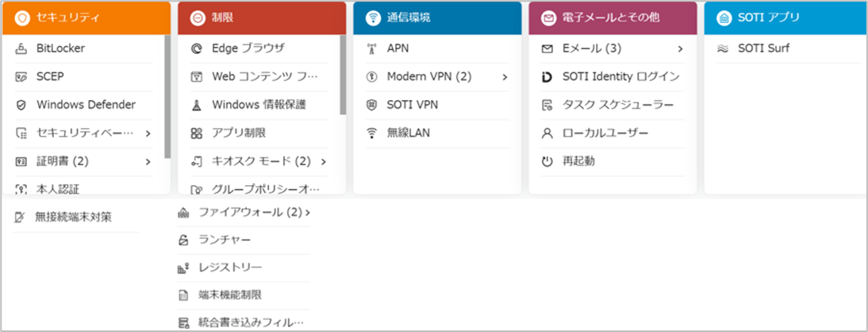The height and width of the screenshot is (332, 868).
Task: Click the ローカルユーザー text label
Action: pos(605,133)
